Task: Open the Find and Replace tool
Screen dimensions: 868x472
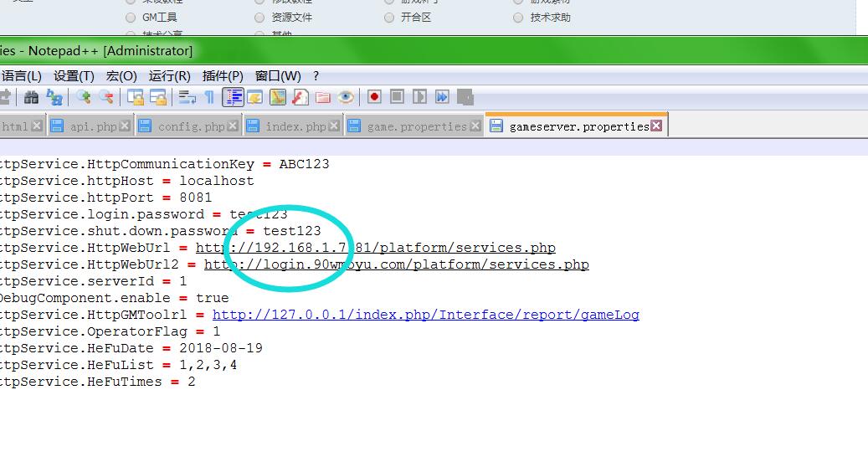Action: tap(54, 97)
